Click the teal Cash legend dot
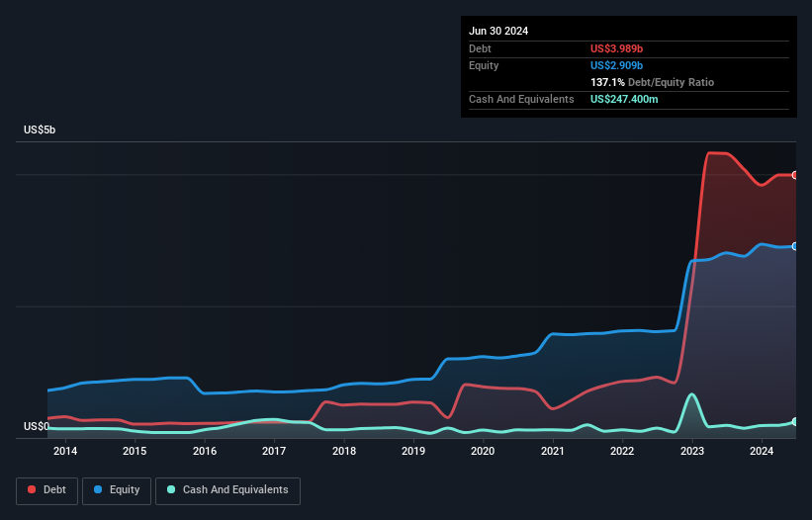This screenshot has width=812, height=520. 171,489
